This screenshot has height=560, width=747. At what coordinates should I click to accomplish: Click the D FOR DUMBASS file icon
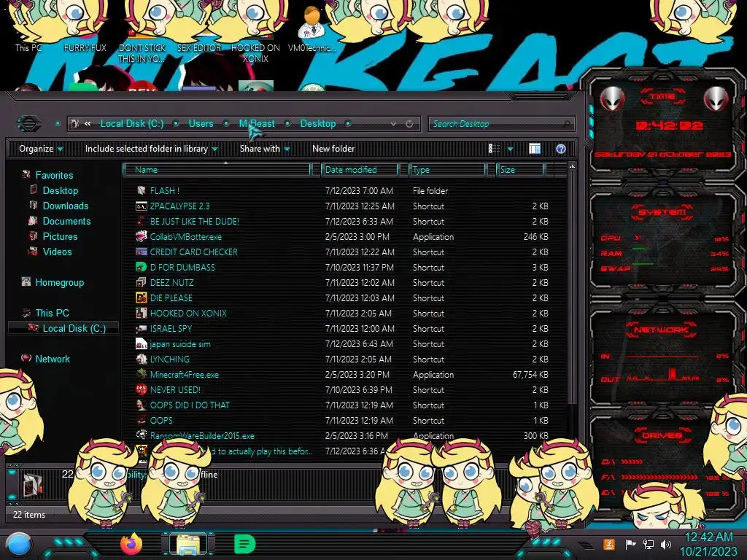point(141,267)
